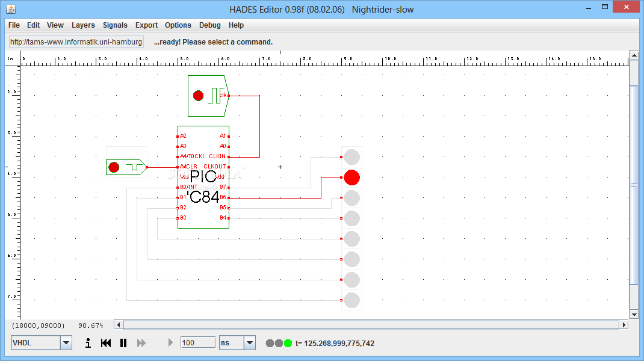The height and width of the screenshot is (361, 644).
Task: Click the lit red LED
Action: [x=351, y=177]
